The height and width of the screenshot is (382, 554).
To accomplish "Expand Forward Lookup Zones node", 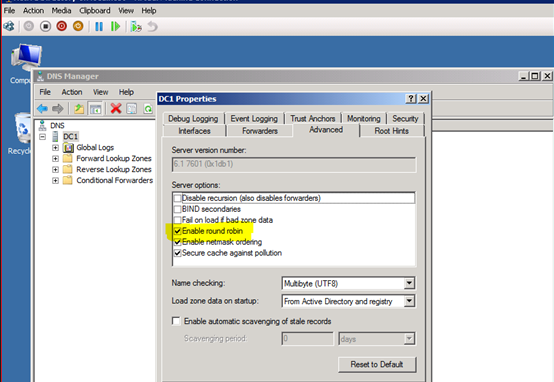I will [55, 158].
